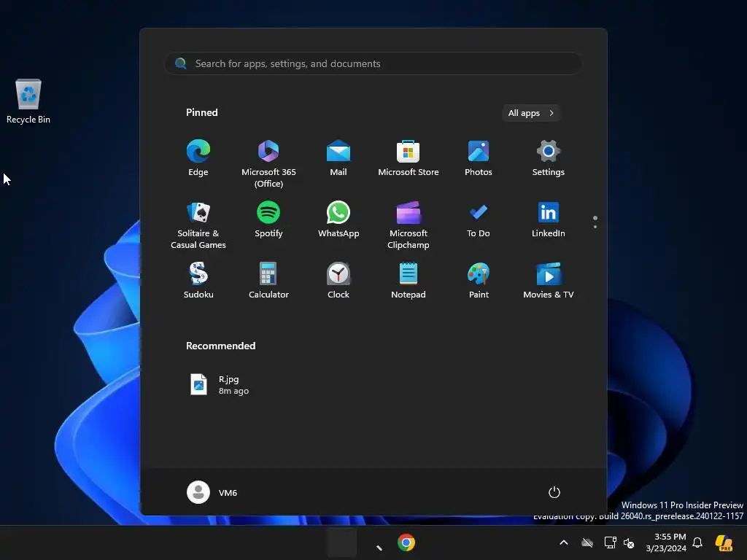Viewport: 747px width, 560px height.
Task: Show hidden icons with tray chevron
Action: point(564,542)
